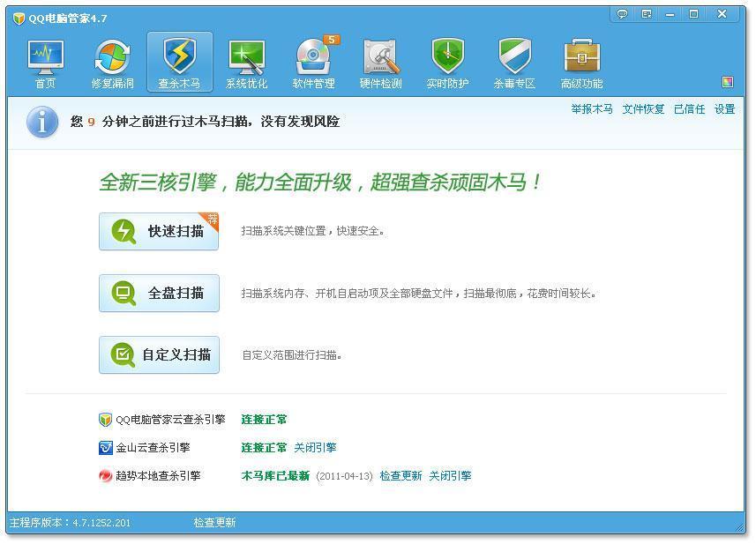This screenshot has width=756, height=544.
Task: Open 硬件检测 hardware detection icon
Action: click(x=381, y=58)
